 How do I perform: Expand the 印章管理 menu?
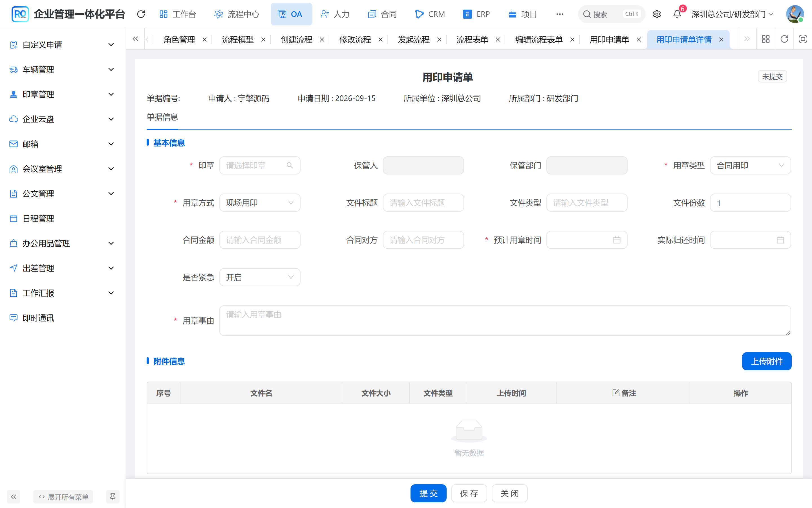tap(63, 95)
